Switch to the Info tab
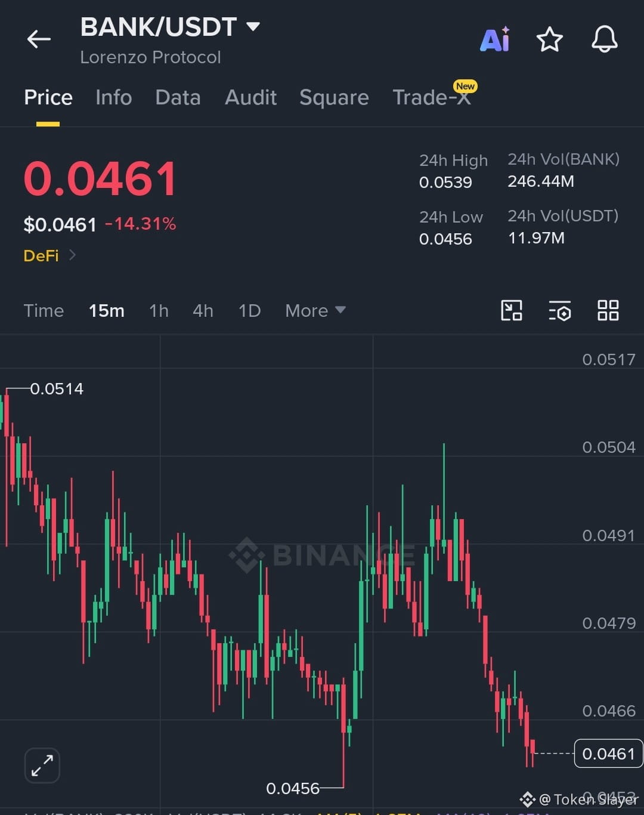644x815 pixels. (x=114, y=97)
